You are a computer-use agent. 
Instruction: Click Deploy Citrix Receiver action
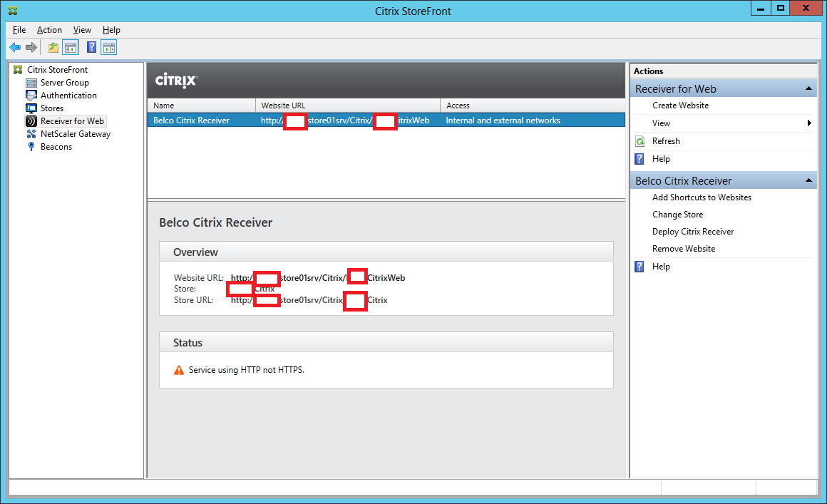coord(692,232)
